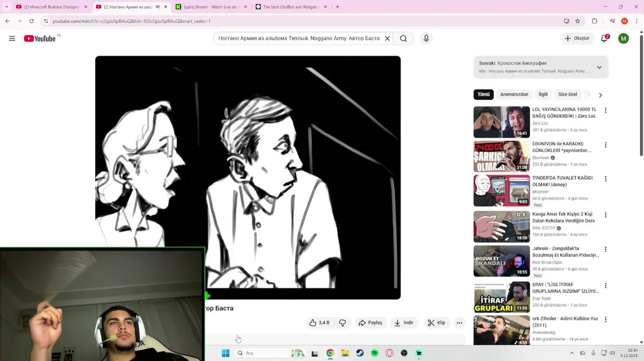Select the Aramanızdan filter chip
Viewport: 644px width, 361px height.
coord(514,94)
